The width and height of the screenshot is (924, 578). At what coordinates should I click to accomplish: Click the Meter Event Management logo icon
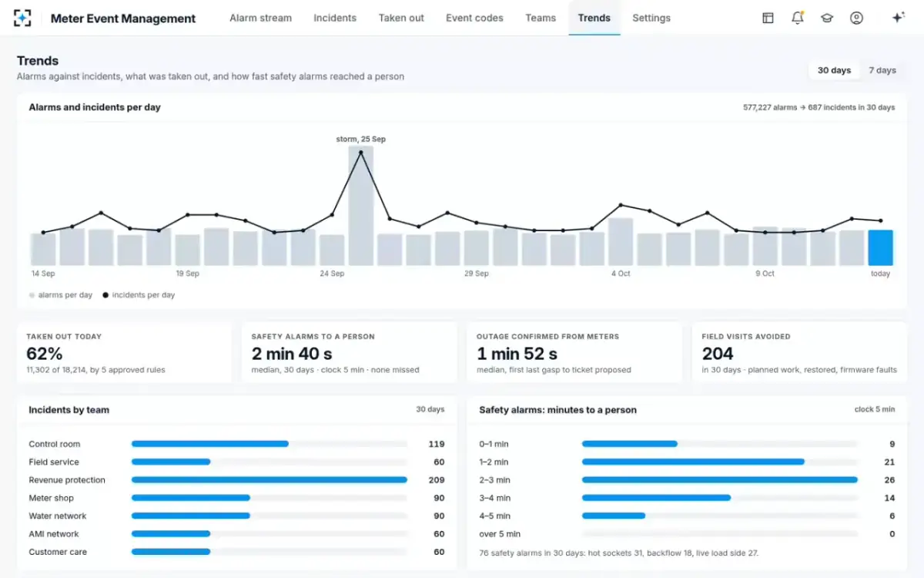coord(22,18)
